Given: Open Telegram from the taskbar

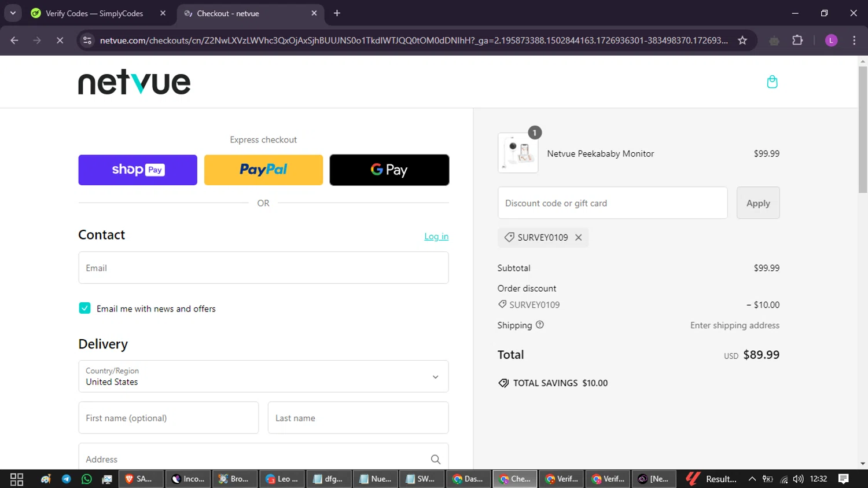Looking at the screenshot, I should pyautogui.click(x=66, y=479).
